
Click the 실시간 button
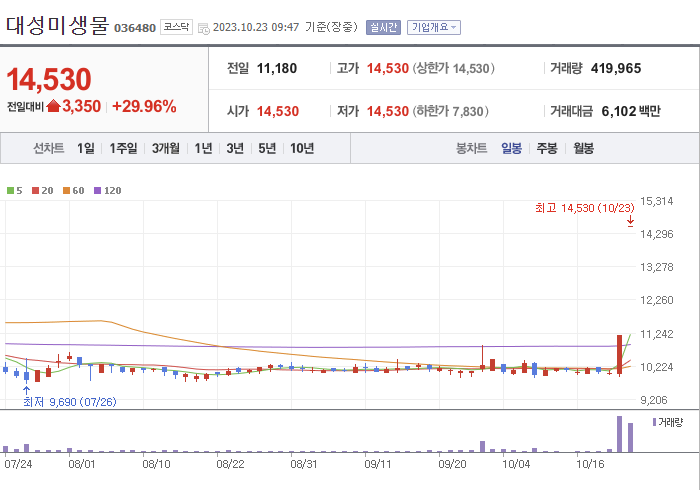[x=383, y=28]
